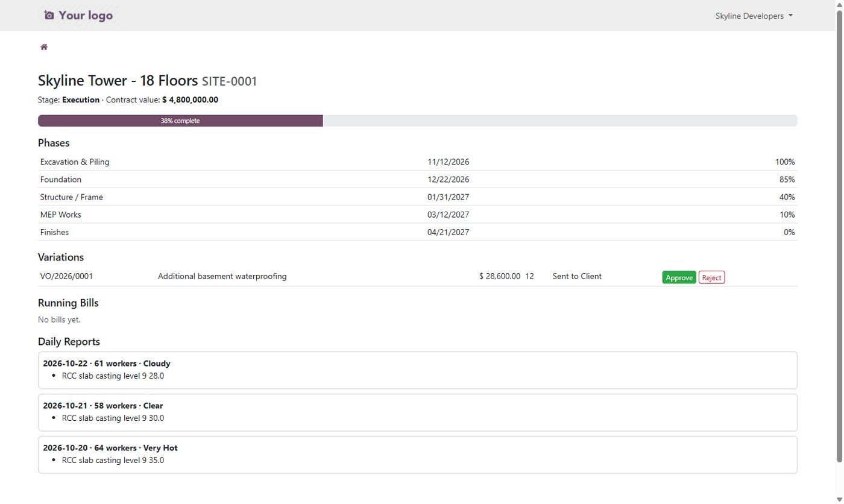The image size is (844, 504).
Task: Click variation number VO/2026/0001
Action: coord(67,276)
